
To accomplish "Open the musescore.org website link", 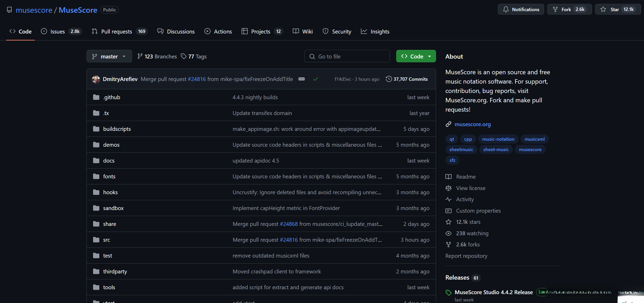I will click(472, 124).
